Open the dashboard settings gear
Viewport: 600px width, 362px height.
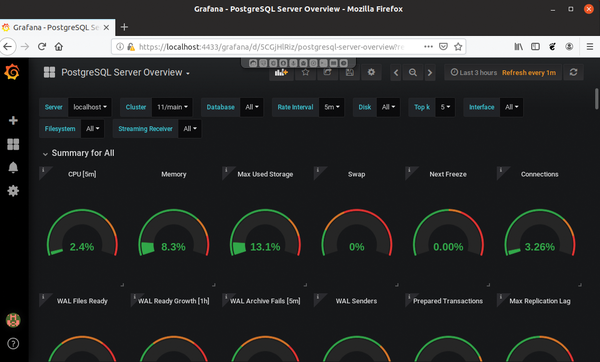click(x=371, y=72)
